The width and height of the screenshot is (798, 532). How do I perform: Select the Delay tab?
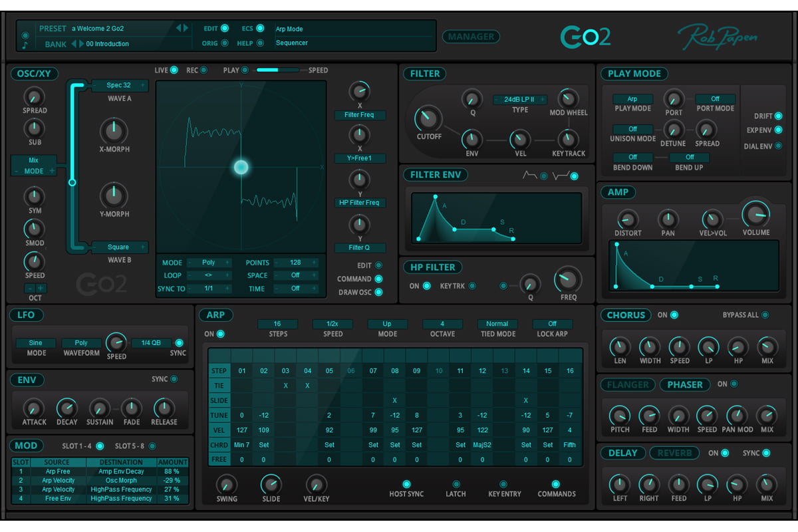[623, 453]
